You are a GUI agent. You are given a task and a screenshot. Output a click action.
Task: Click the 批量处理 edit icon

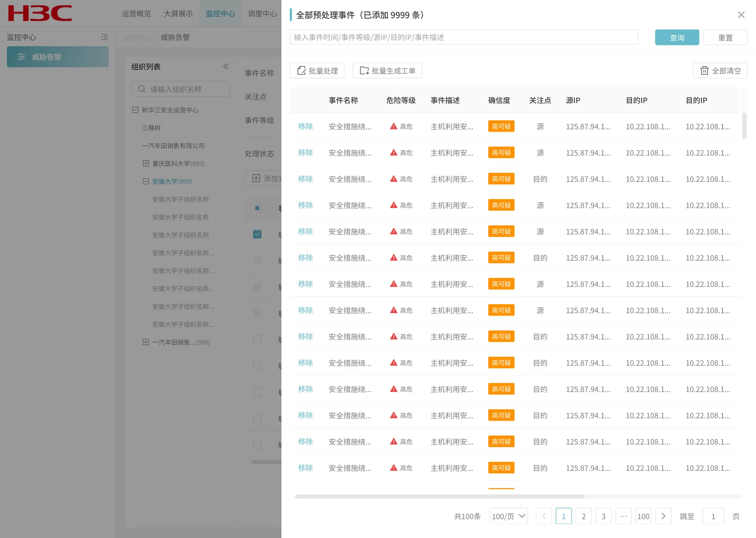(x=301, y=71)
